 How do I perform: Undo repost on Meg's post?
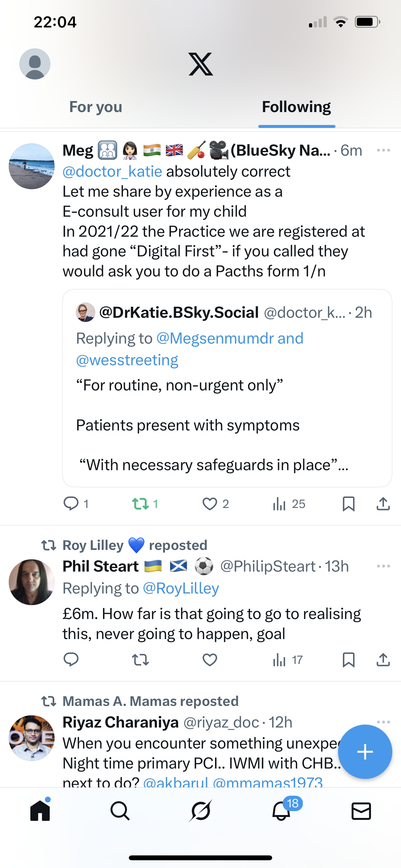click(140, 504)
